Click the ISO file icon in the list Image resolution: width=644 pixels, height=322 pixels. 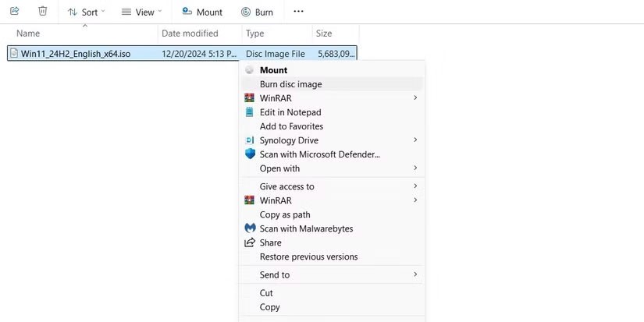pyautogui.click(x=14, y=53)
